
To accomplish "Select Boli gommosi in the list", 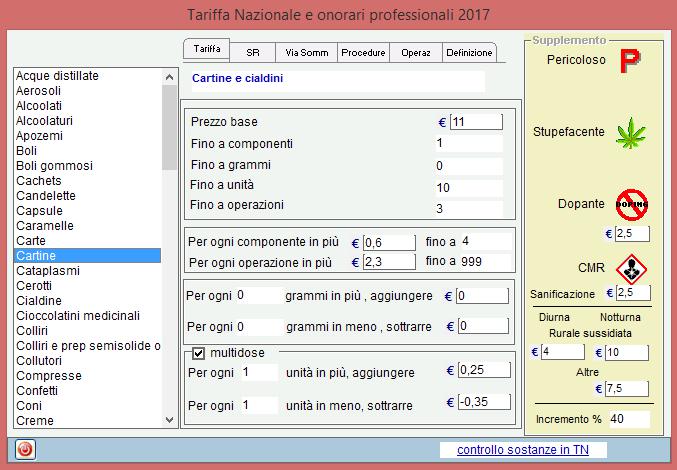I will pos(88,166).
